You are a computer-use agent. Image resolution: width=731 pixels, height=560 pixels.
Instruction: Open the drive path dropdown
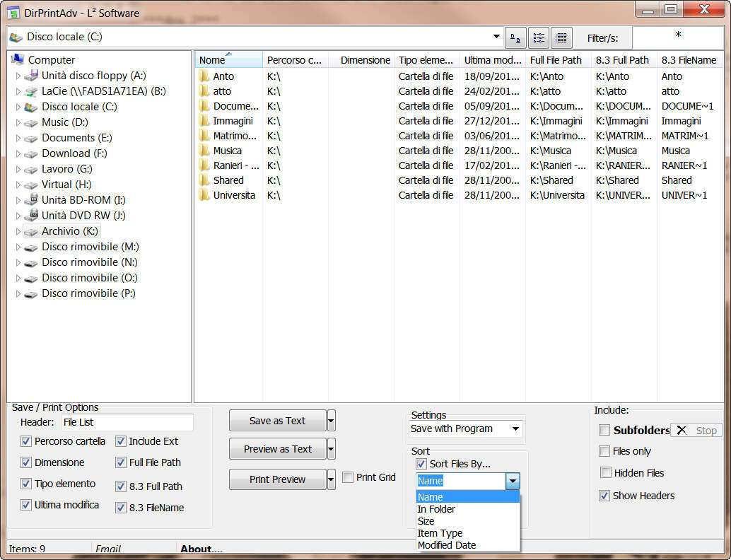[x=496, y=36]
